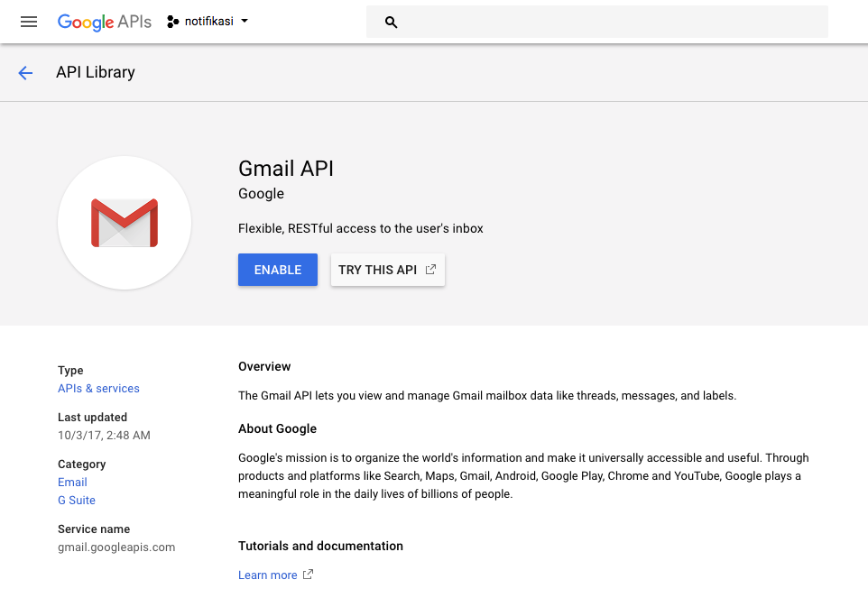
Task: Expand the notifikasi project dropdown arrow
Action: [245, 21]
